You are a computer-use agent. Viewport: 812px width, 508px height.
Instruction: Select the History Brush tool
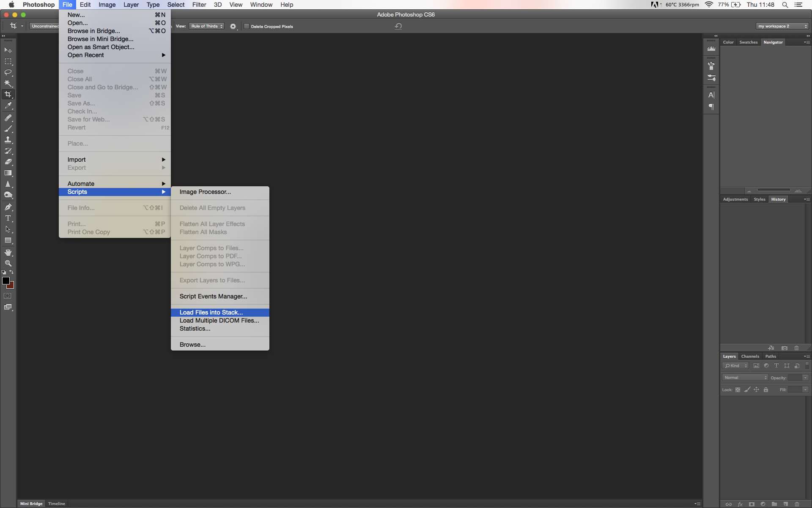pos(8,151)
